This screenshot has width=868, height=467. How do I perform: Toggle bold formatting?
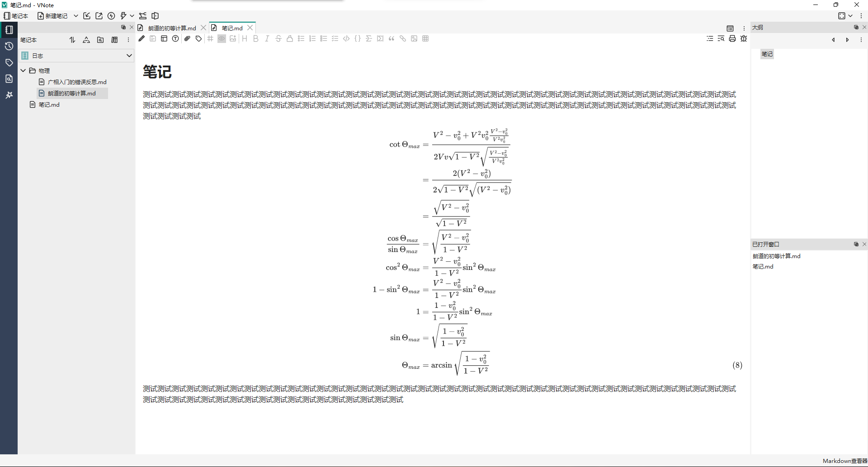(x=256, y=39)
